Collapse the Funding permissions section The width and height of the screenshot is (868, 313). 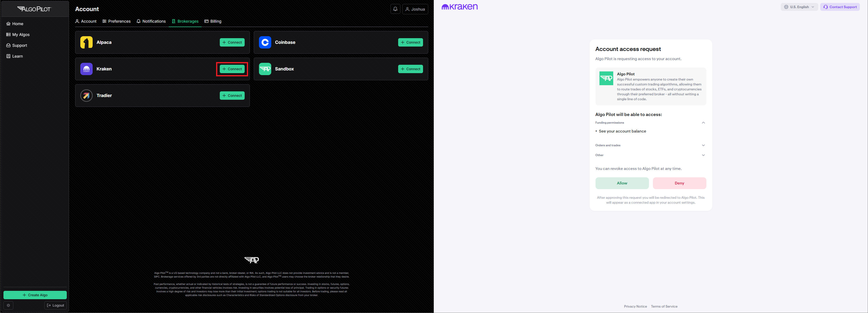tap(703, 123)
